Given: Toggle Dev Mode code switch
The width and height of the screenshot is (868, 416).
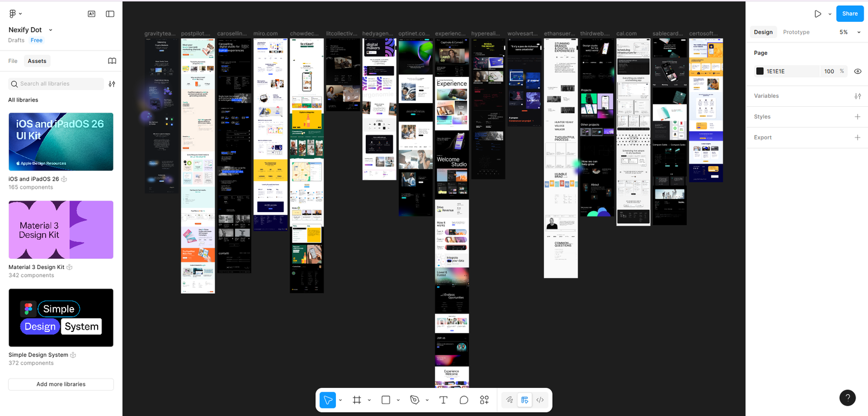Looking at the screenshot, I should [x=540, y=400].
